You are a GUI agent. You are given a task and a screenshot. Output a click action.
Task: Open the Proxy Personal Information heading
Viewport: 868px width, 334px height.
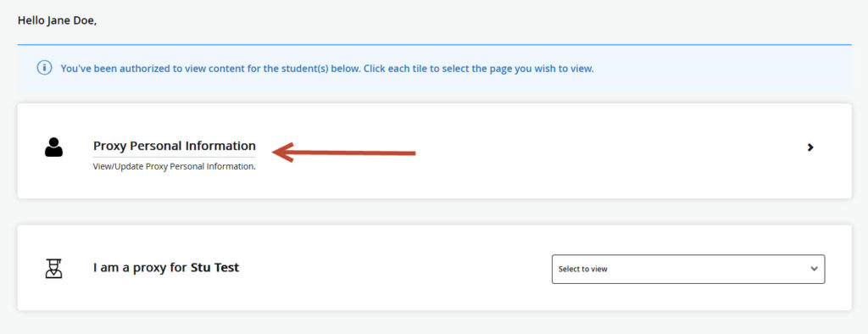pos(175,146)
